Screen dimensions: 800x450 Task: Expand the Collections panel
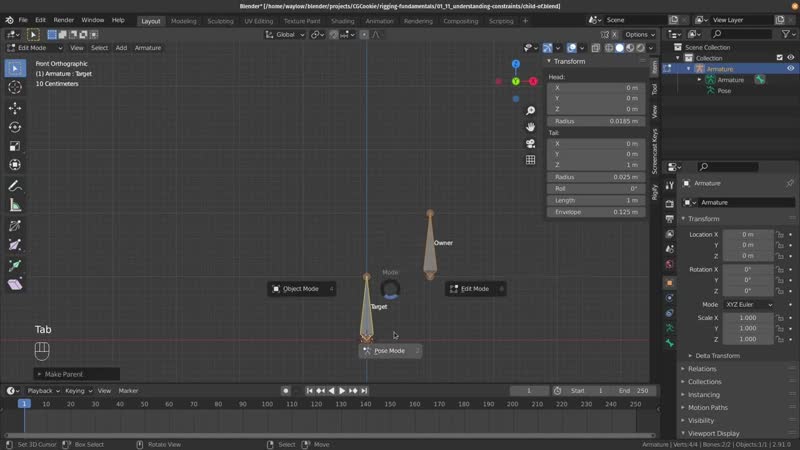coord(704,382)
